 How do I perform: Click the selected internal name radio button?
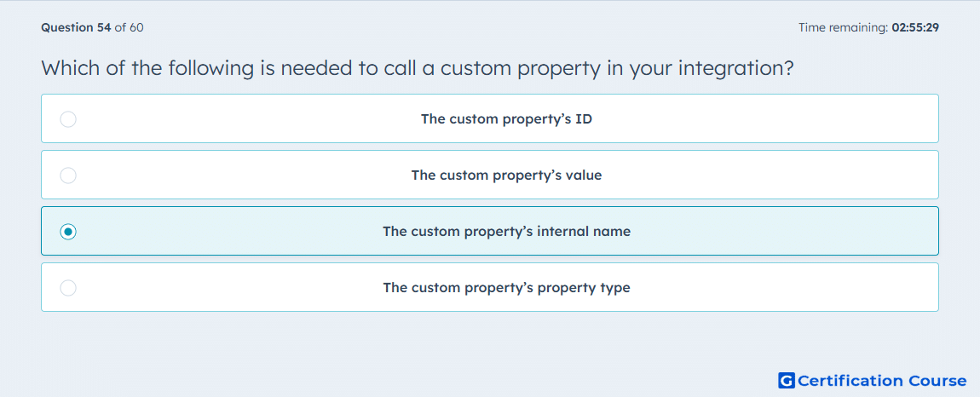click(x=68, y=232)
